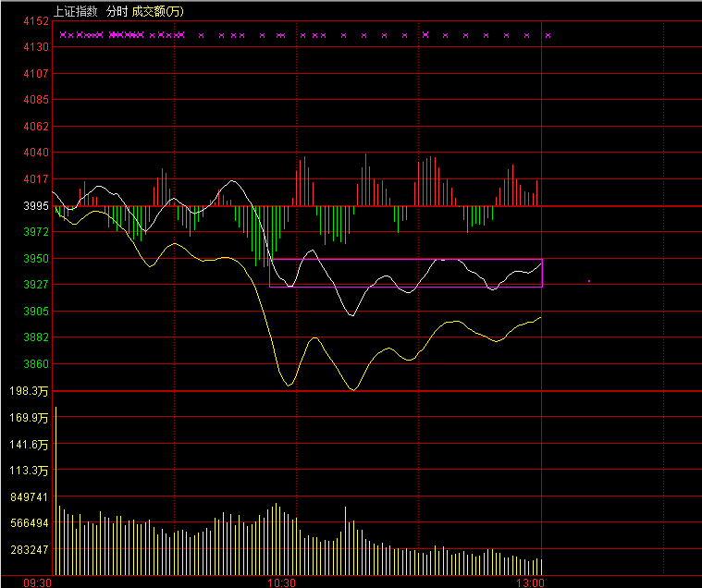Viewport: 702px width, 588px height.
Task: Click the 09:30 time axis label
Action: (x=37, y=582)
